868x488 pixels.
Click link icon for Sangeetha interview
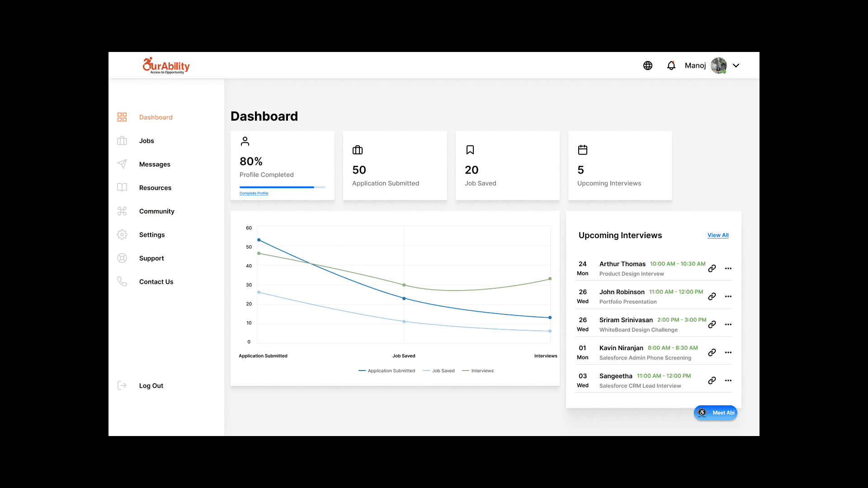tap(712, 380)
